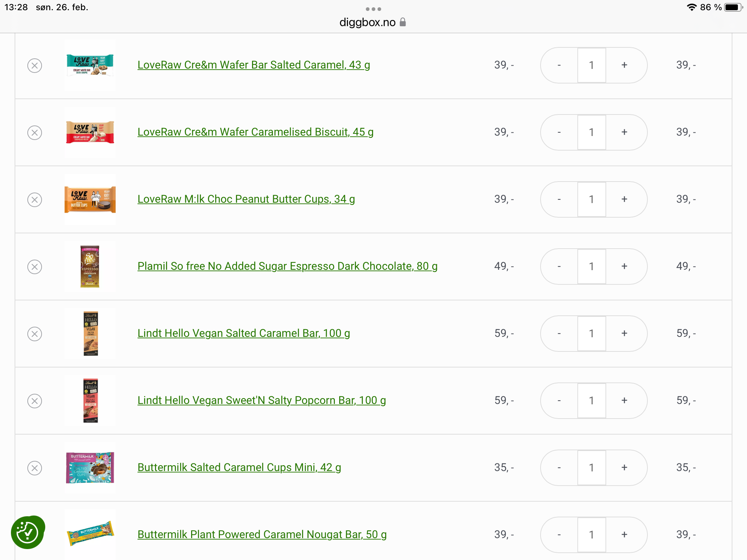
Task: Decrease quantity of Buttermilk Salted Caramel Cups
Action: point(559,468)
